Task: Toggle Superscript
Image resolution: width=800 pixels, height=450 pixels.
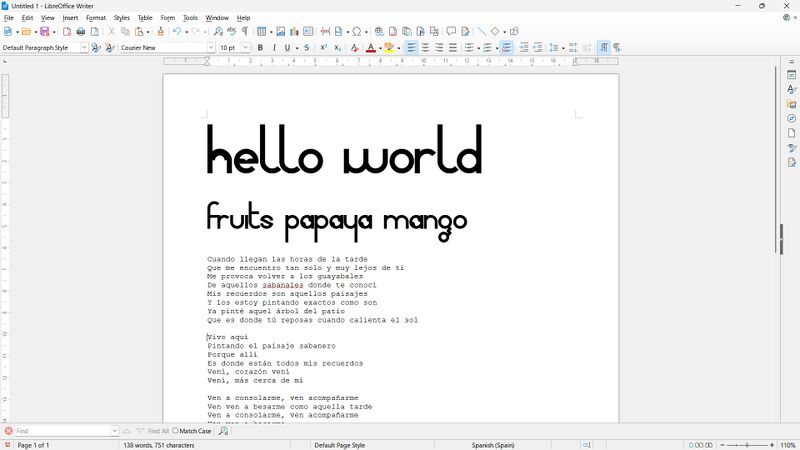Action: (x=323, y=47)
